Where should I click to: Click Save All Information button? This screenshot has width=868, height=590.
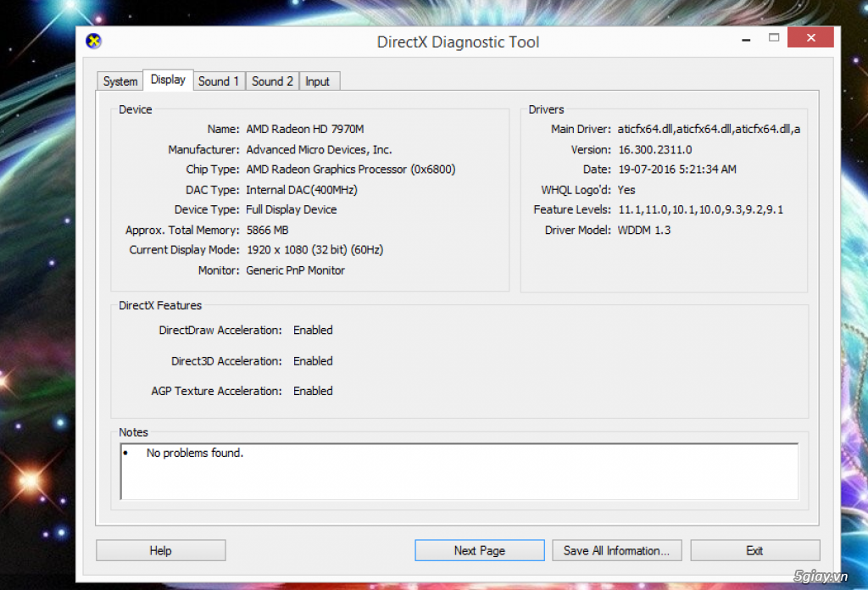616,550
